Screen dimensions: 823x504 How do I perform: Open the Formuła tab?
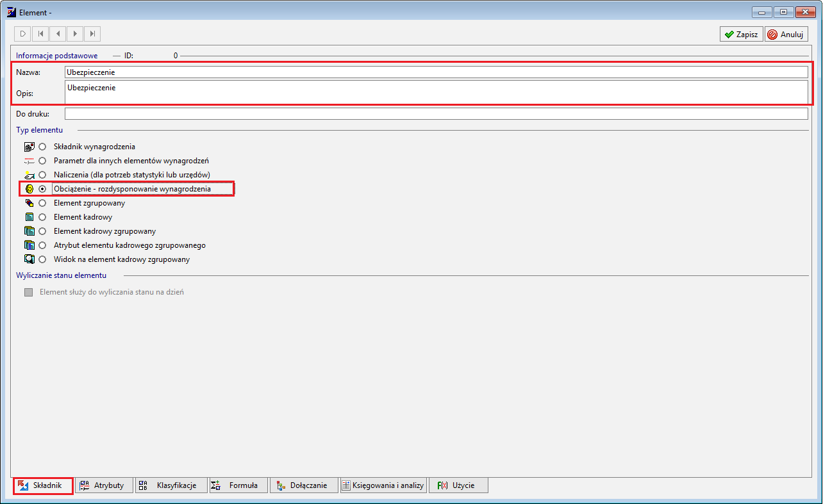coord(238,485)
